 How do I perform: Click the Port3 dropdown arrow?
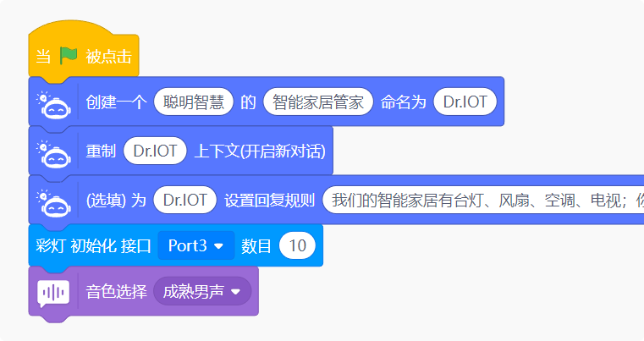tap(219, 246)
